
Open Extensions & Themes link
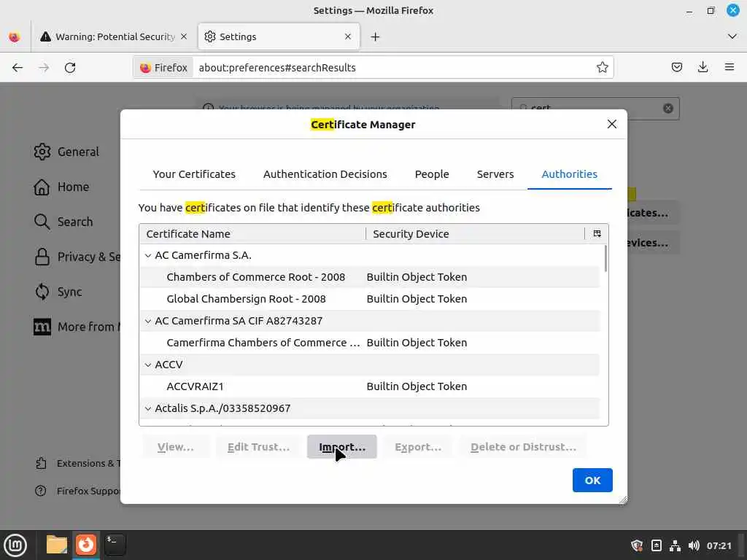pyautogui.click(x=77, y=463)
